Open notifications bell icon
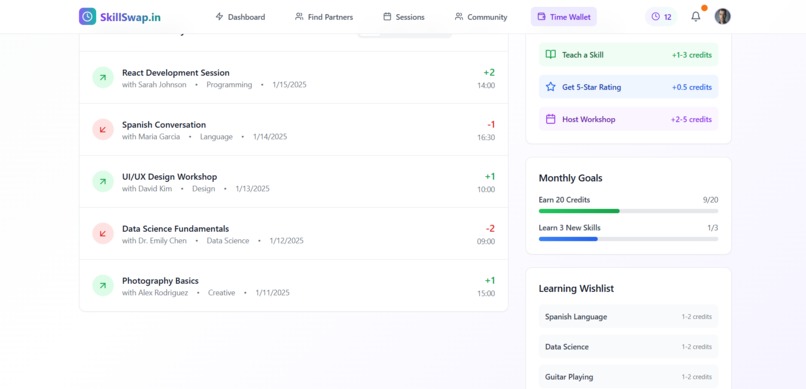 pyautogui.click(x=695, y=17)
